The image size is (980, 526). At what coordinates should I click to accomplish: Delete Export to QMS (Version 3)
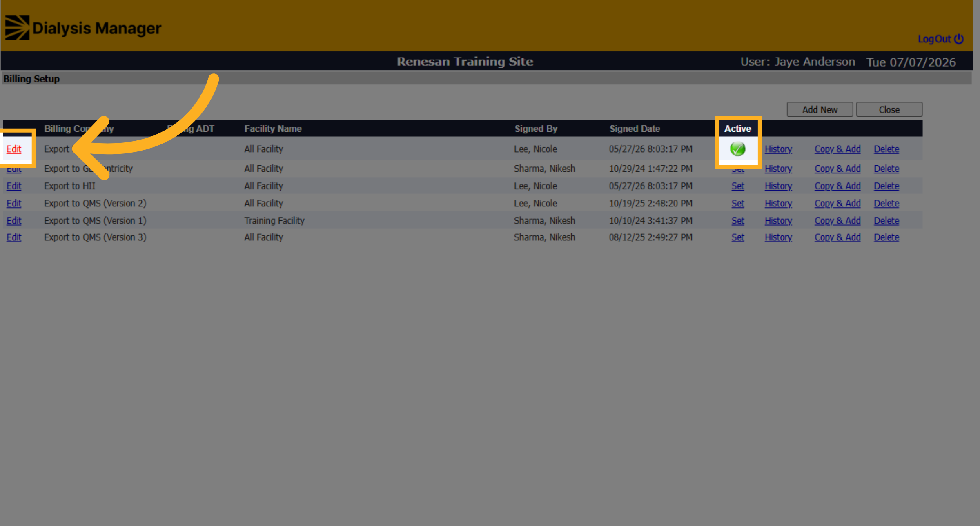886,237
